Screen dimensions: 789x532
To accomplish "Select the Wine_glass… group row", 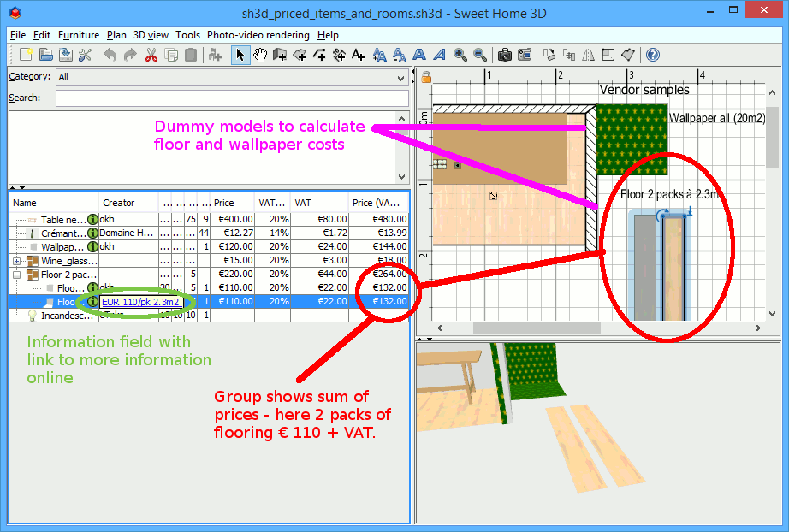I will [x=209, y=261].
